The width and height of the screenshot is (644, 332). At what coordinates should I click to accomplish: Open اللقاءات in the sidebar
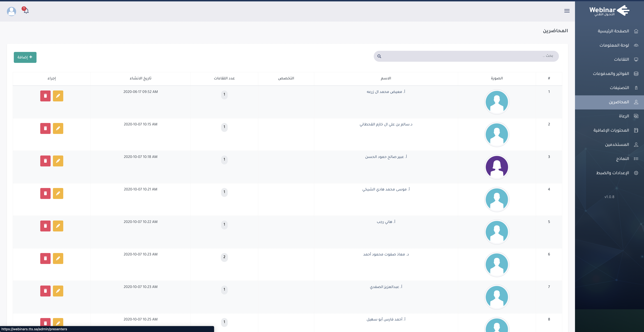609,59
